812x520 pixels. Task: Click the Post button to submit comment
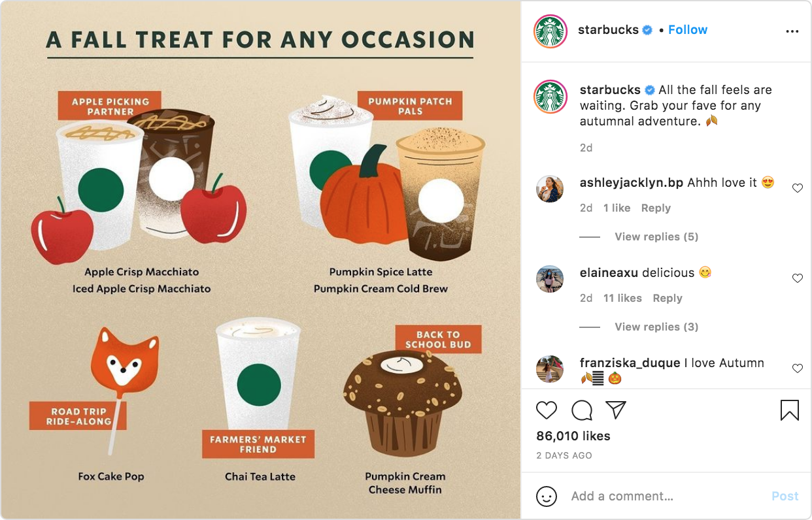pos(785,496)
